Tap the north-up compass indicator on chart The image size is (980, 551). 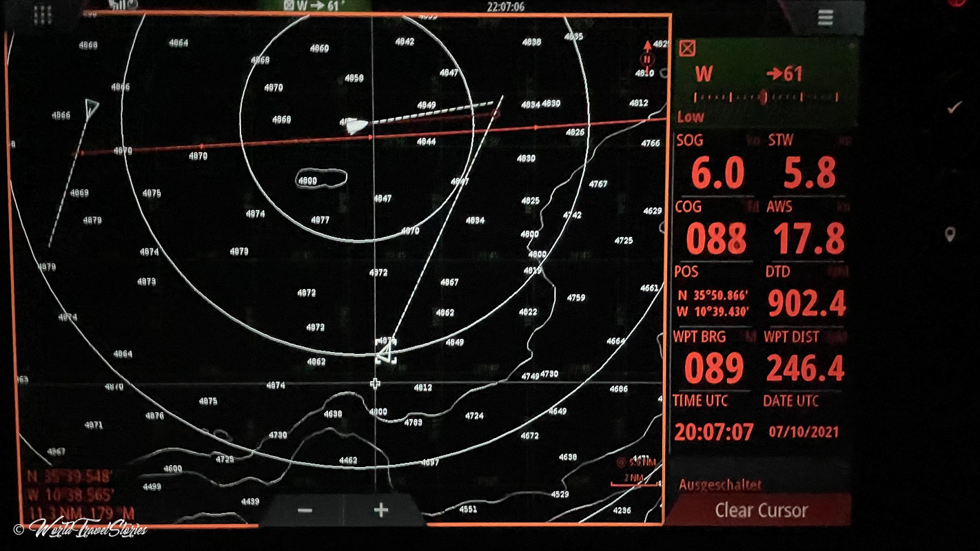click(647, 56)
